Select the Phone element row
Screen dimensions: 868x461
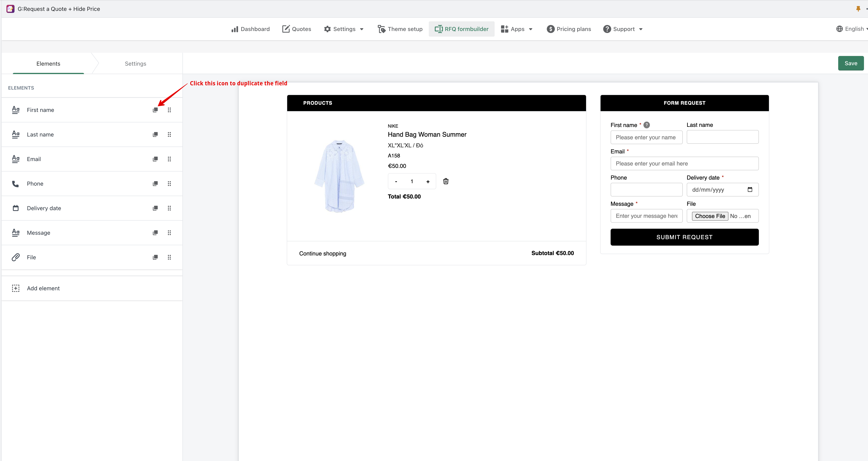pos(92,184)
